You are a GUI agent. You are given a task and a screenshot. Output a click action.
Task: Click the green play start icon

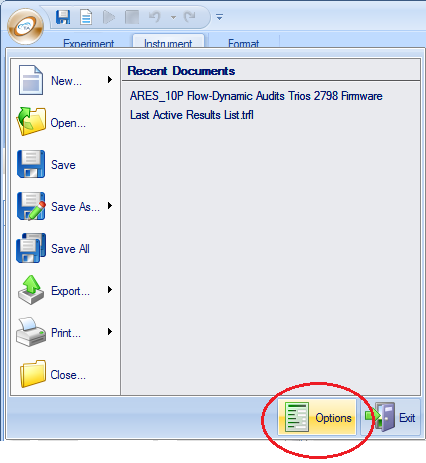pyautogui.click(x=109, y=17)
